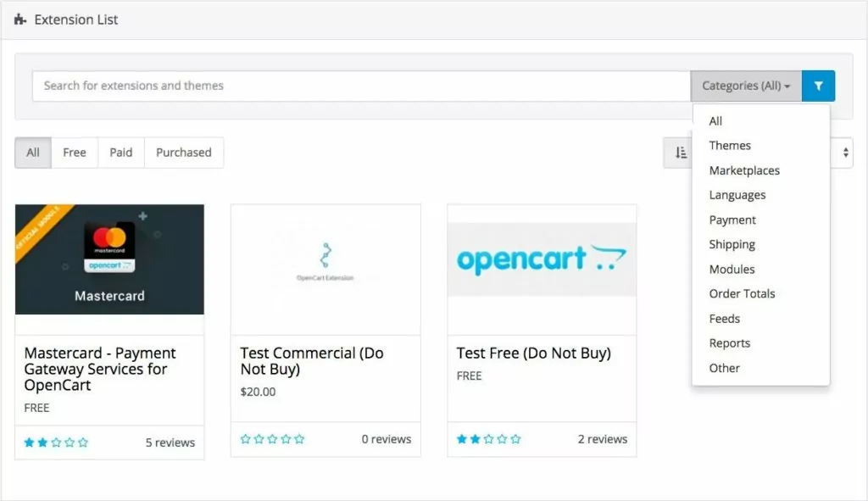Click the sort order icon button
The width and height of the screenshot is (868, 501).
pyautogui.click(x=681, y=153)
